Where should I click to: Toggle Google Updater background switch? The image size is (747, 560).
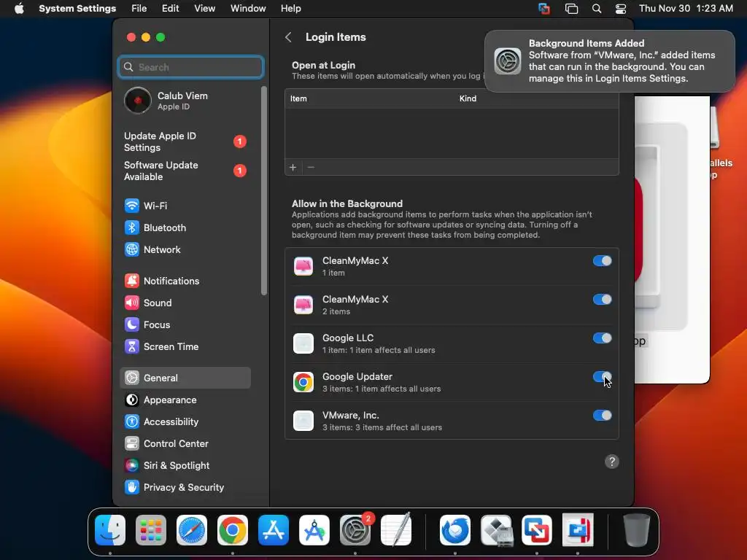pyautogui.click(x=602, y=377)
